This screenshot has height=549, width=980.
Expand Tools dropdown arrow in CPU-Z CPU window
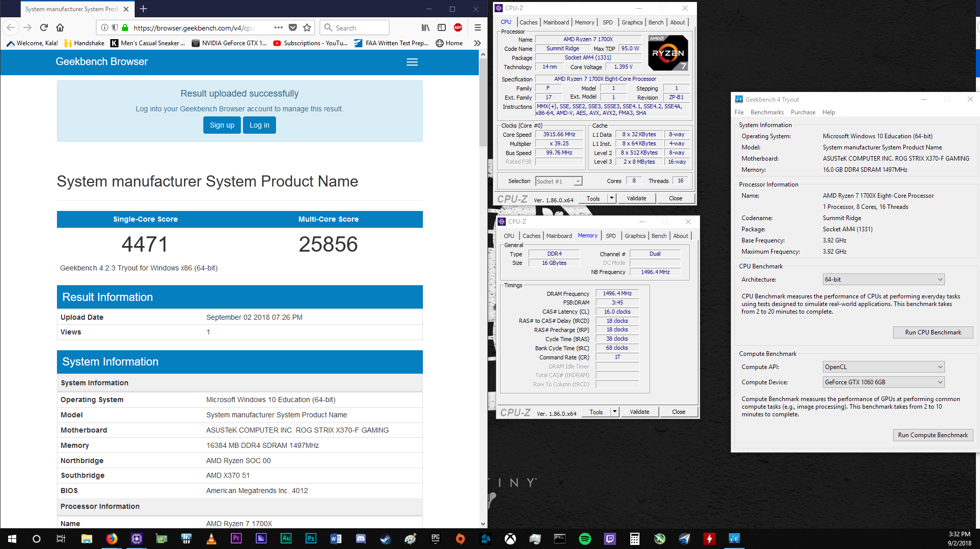click(x=612, y=198)
